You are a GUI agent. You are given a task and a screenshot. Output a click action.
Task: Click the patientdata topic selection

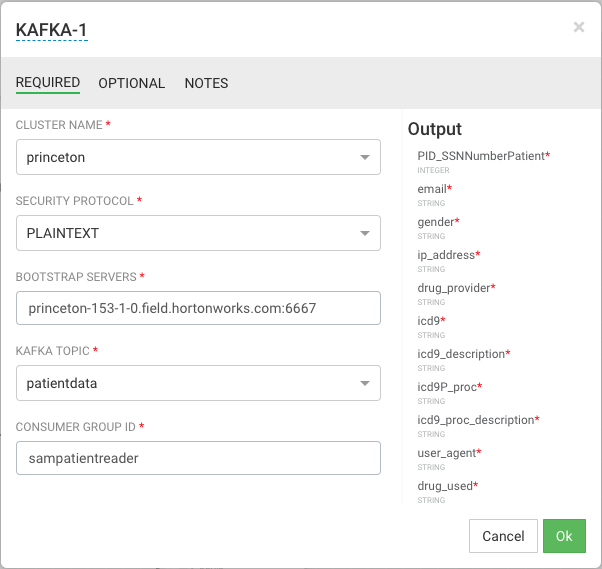point(180,383)
